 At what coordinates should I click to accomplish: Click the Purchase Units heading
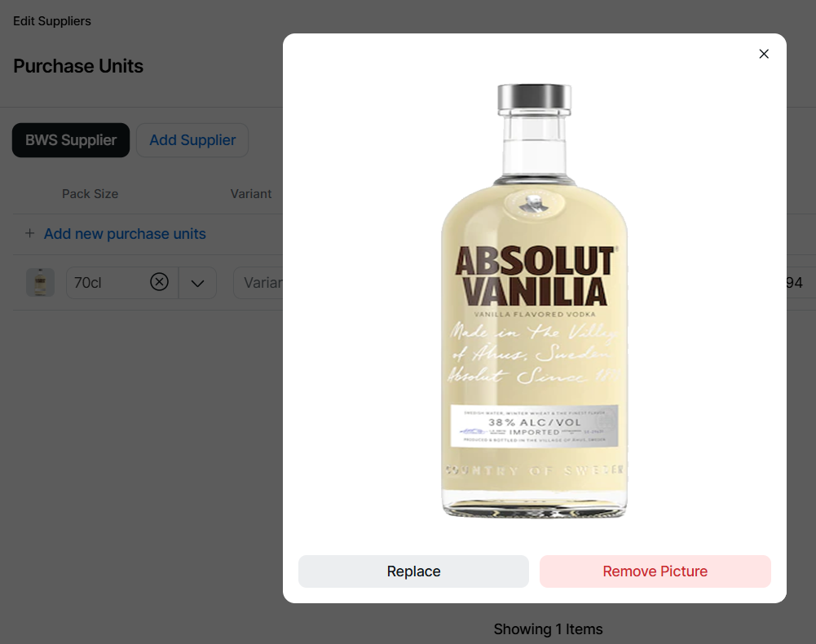[78, 66]
